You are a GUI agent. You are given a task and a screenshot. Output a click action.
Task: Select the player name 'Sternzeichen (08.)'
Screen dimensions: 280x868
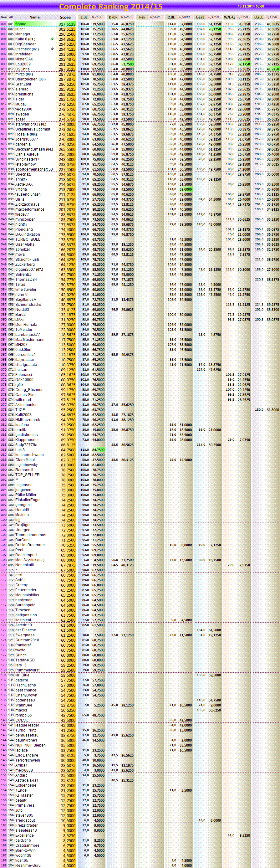[30, 79]
